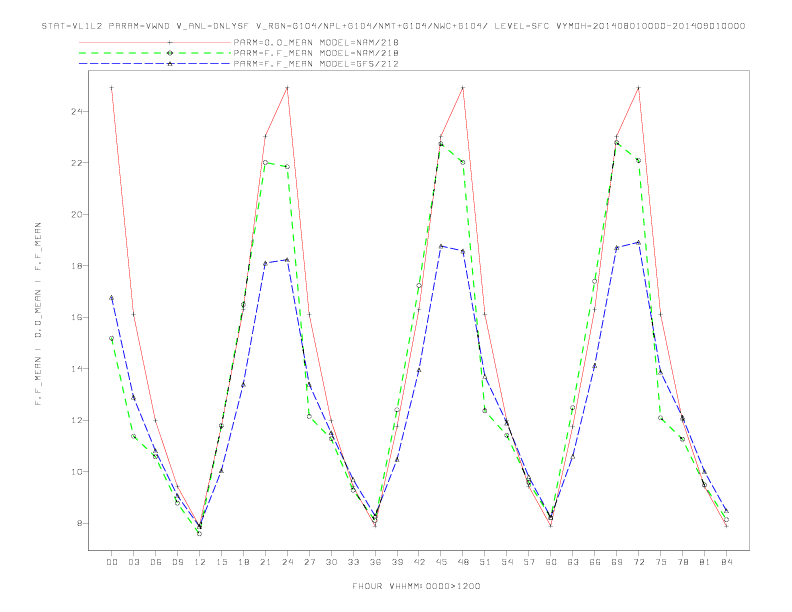Image resolution: width=792 pixels, height=612 pixels.
Task: Click x-axis tick label 81
Action: (x=705, y=562)
